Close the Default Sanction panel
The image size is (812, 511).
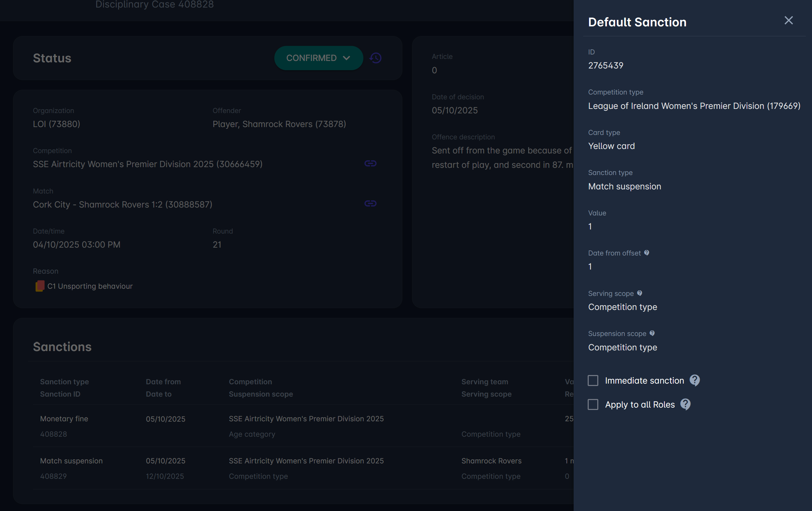coord(788,21)
